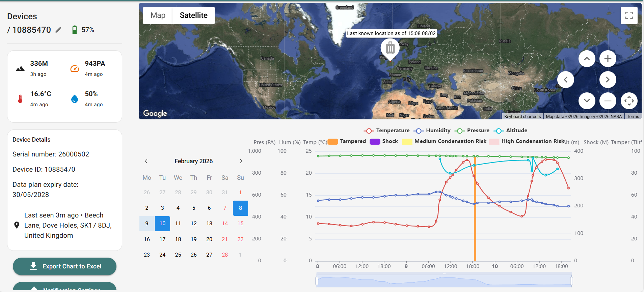Pan the map to the right
644x292 pixels.
point(608,80)
